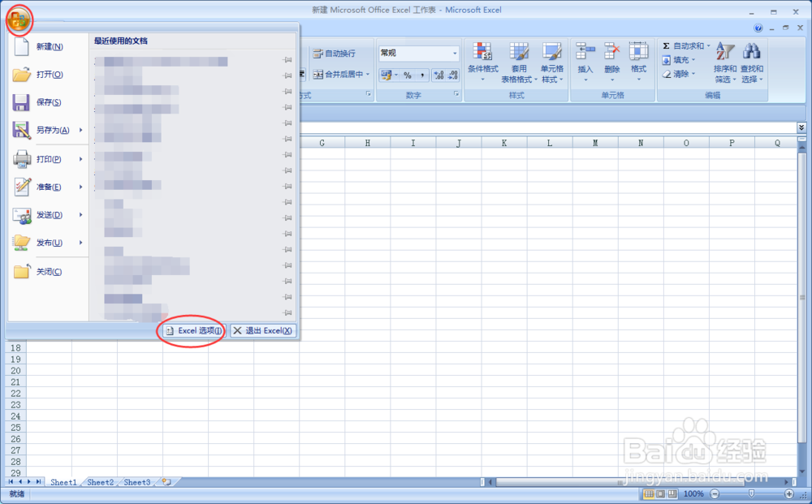Expand the formula bar chevron

point(801,127)
